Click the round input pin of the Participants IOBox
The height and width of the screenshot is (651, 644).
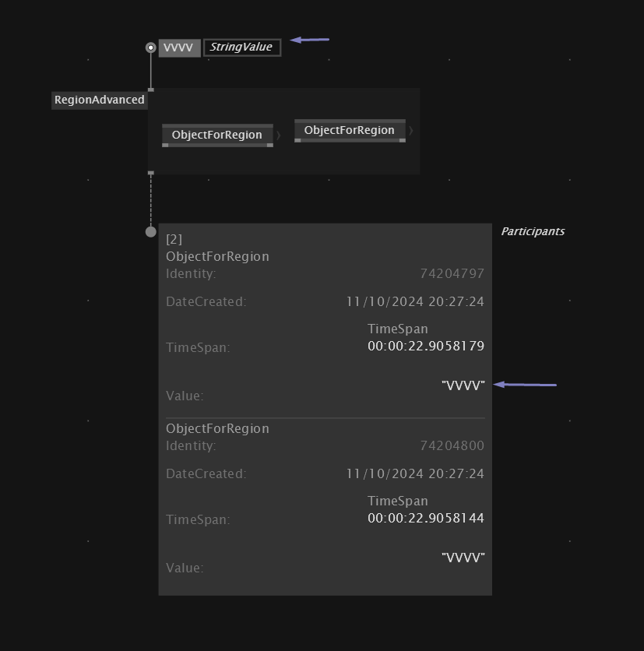tap(151, 232)
